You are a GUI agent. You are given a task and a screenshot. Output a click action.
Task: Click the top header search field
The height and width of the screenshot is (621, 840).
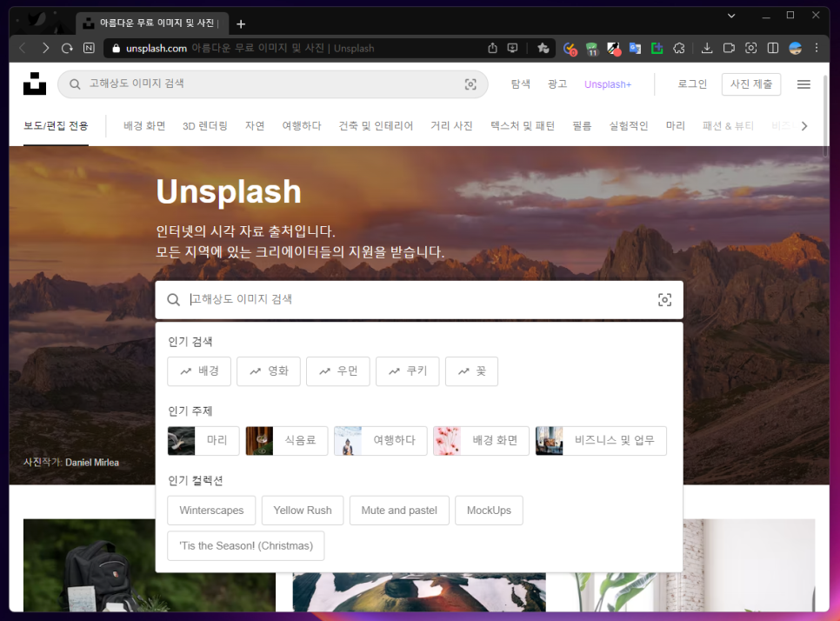click(x=273, y=84)
